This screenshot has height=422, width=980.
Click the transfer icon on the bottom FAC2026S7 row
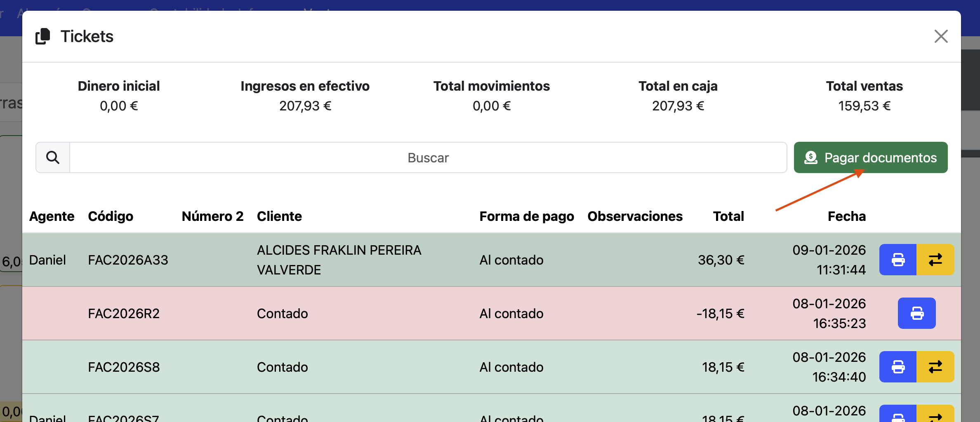[x=935, y=416]
